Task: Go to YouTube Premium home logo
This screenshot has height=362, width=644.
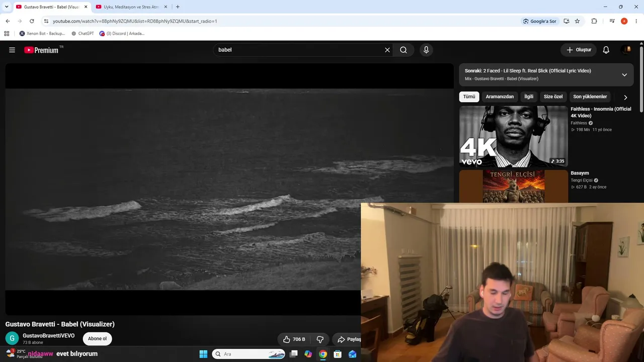Action: tap(41, 50)
